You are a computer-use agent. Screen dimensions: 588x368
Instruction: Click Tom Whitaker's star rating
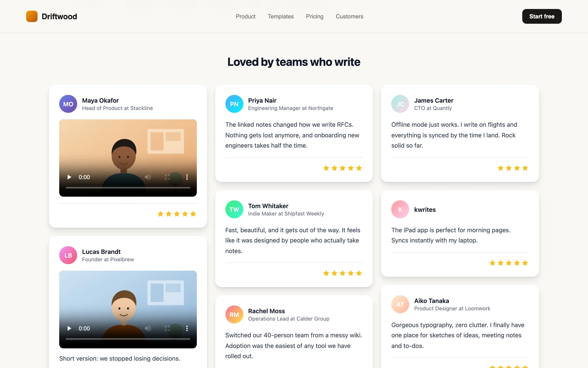343,273
